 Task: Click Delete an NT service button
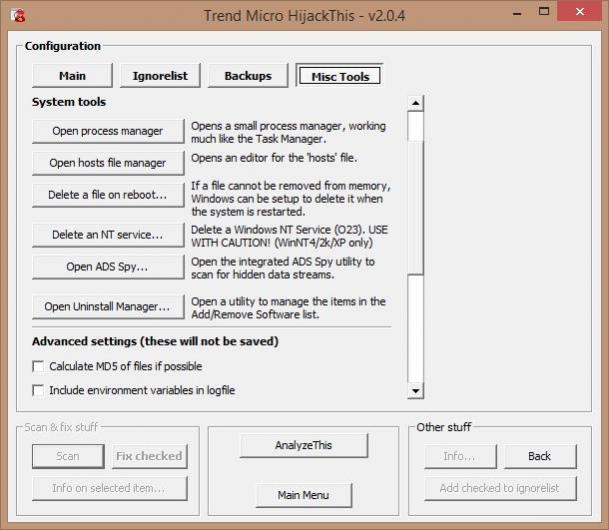click(x=108, y=235)
